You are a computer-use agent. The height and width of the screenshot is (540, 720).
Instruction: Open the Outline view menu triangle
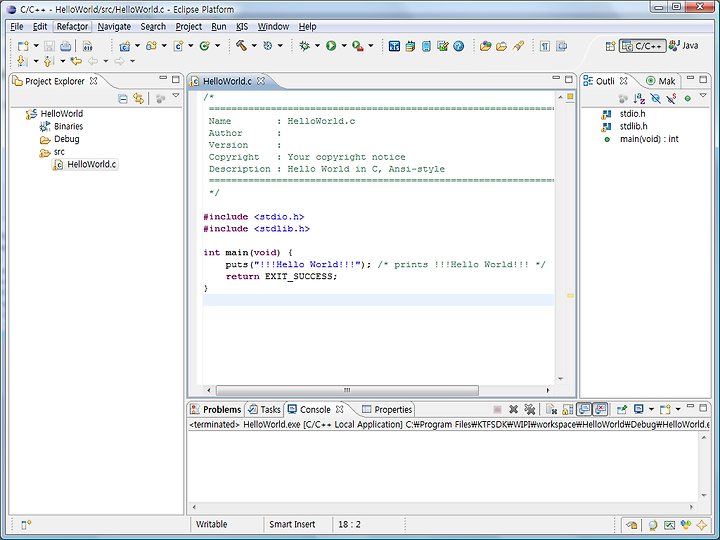click(x=703, y=96)
